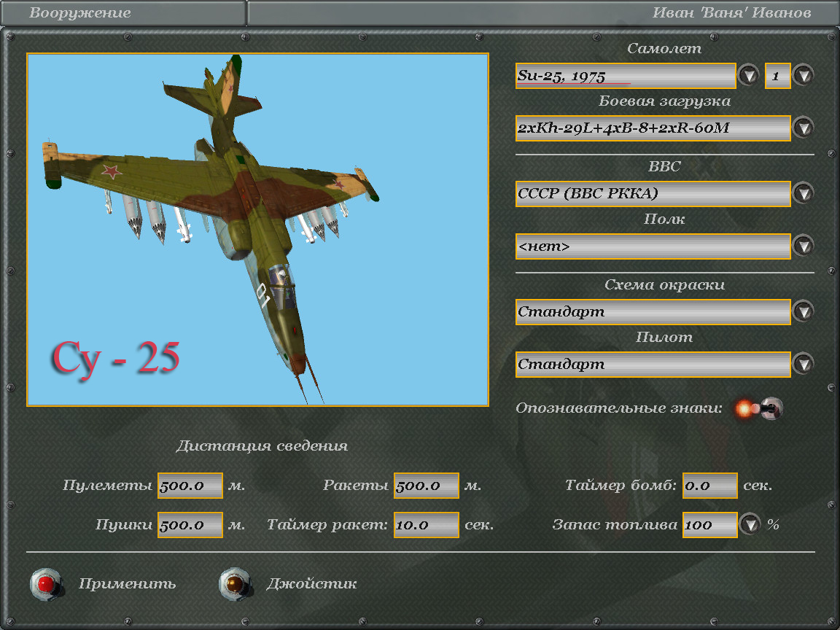
Task: Open the aircraft dropdown arrow next to Su-25, 1975
Action: 748,76
